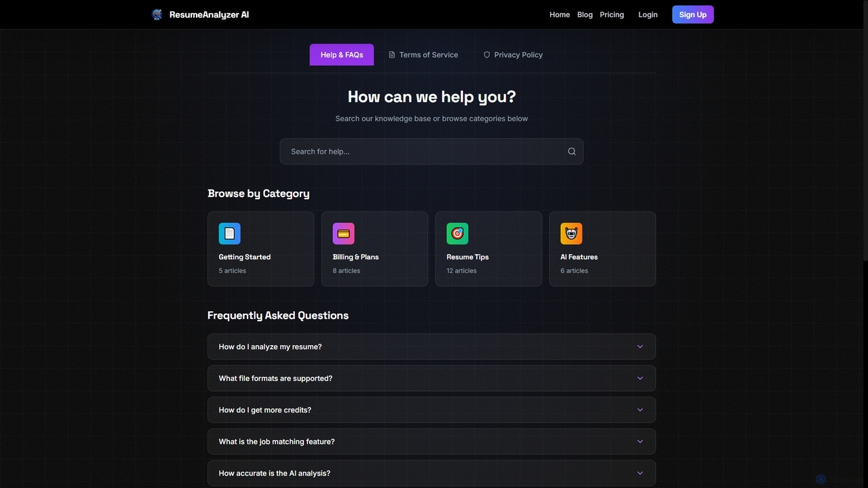Click the Resume Tips target icon

pos(457,234)
